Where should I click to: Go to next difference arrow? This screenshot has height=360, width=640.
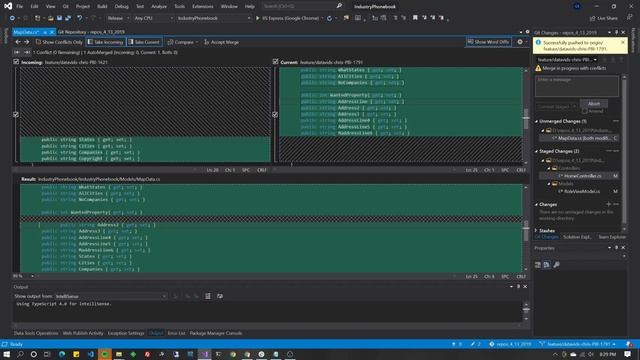point(27,42)
